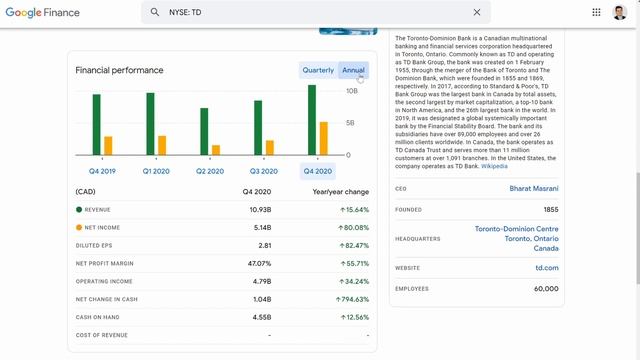Go to Google Finance home logo
640x360 pixels.
point(42,12)
